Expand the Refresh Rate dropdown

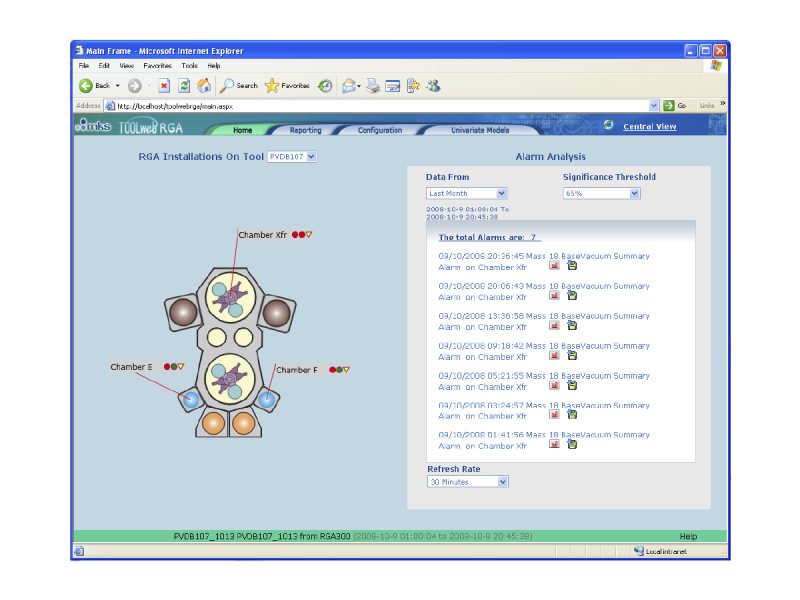[x=502, y=482]
